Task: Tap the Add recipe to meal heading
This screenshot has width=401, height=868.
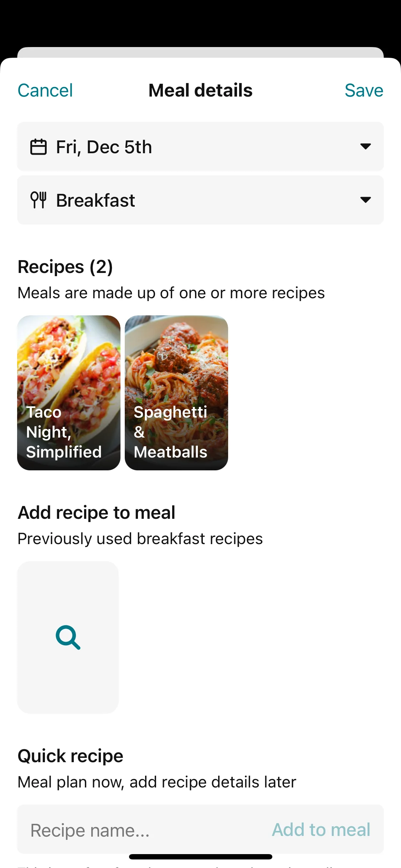Action: 96,512
